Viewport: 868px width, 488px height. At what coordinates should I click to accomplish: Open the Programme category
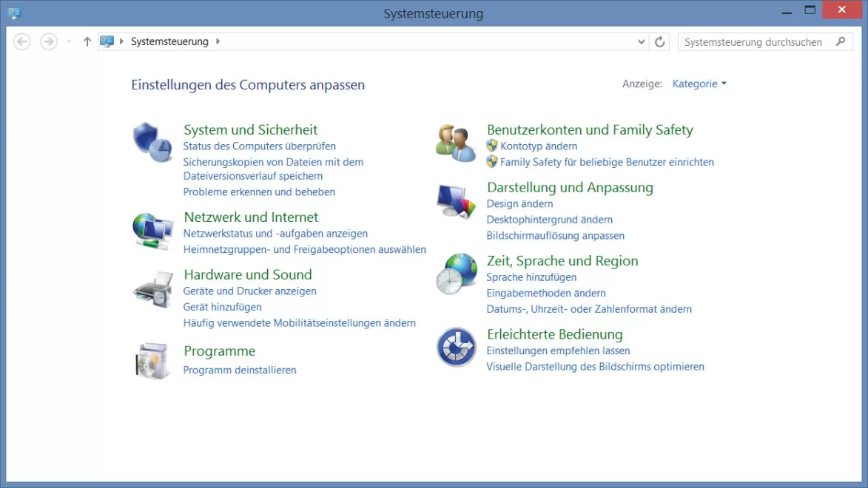point(219,350)
